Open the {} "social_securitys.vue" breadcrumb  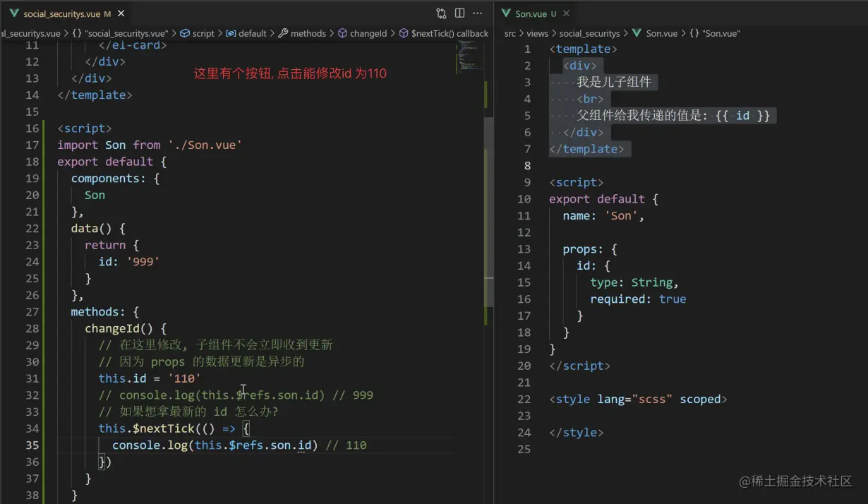click(x=120, y=33)
